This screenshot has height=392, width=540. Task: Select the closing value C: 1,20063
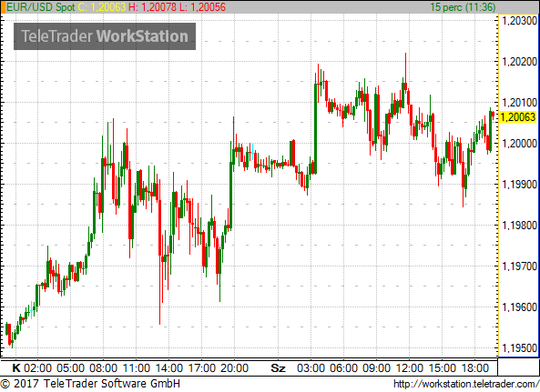pyautogui.click(x=102, y=7)
